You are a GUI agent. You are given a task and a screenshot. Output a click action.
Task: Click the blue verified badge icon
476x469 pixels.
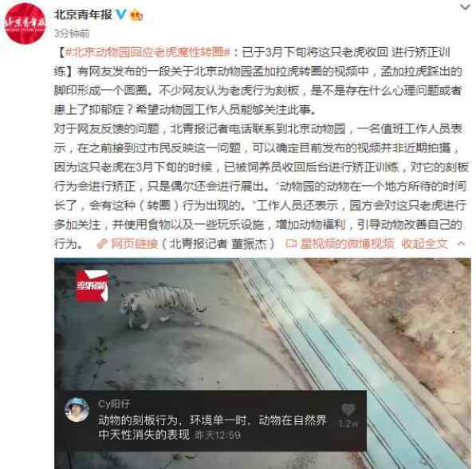pos(121,14)
